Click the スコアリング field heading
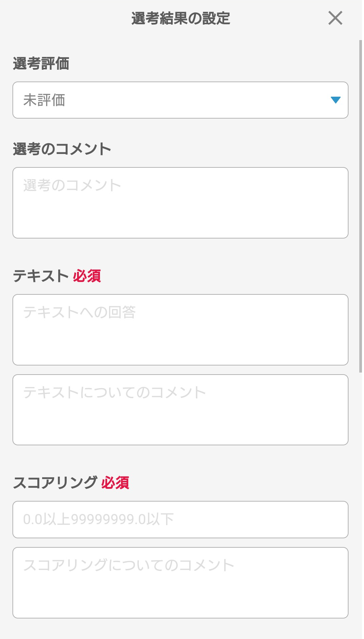The width and height of the screenshot is (364, 639). [x=55, y=483]
